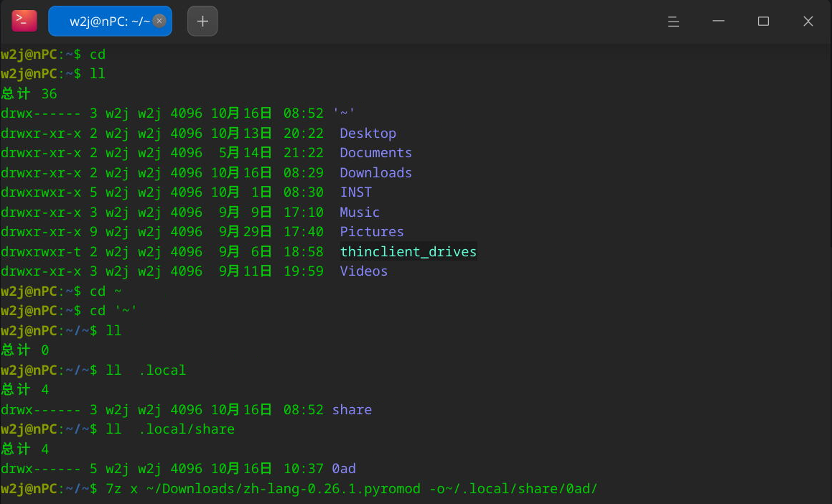The height and width of the screenshot is (504, 832).
Task: Click the Pictures directory entry
Action: click(371, 232)
